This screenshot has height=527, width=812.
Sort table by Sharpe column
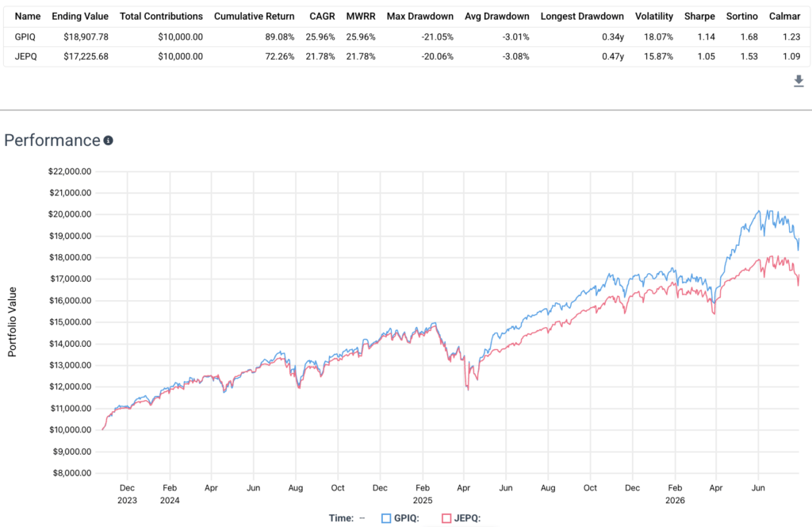point(699,16)
